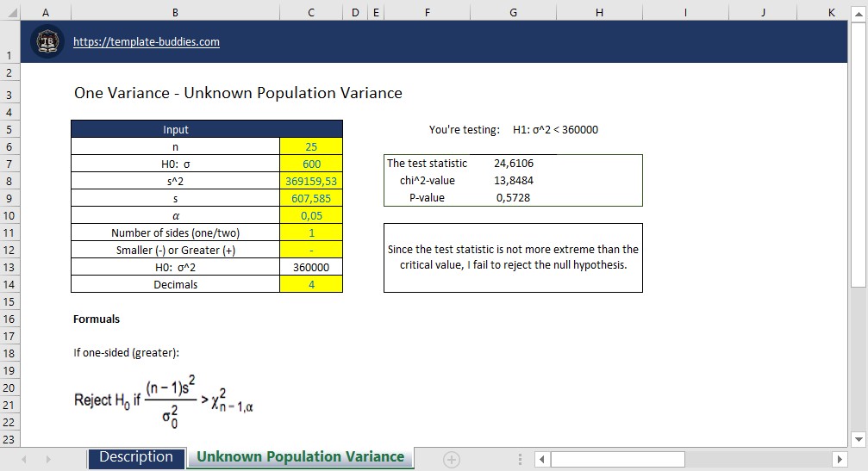Screen dimensions: 868x471
Task: Select row 7 header
Action: click(x=9, y=164)
